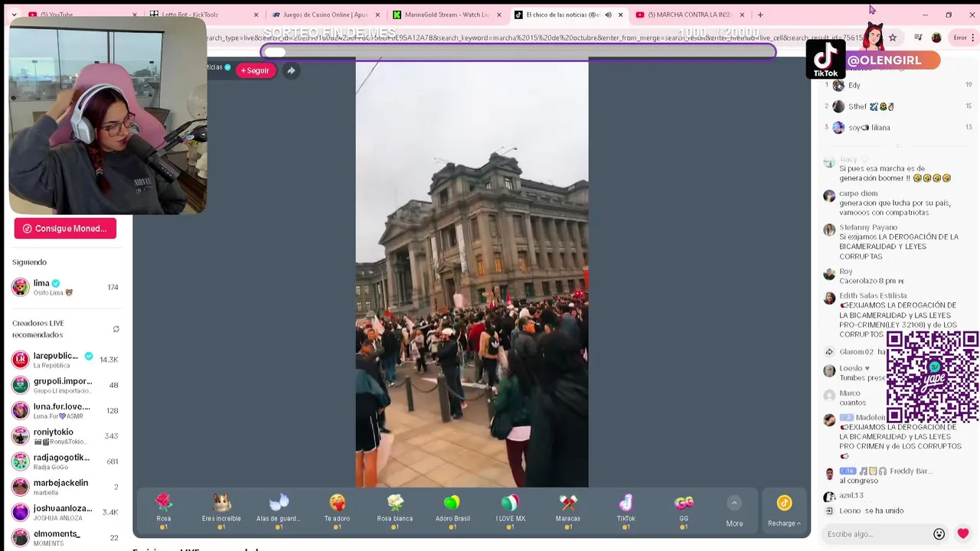Screen dimensions: 980x551
Task: Send the Eres increíble gift
Action: click(x=221, y=510)
